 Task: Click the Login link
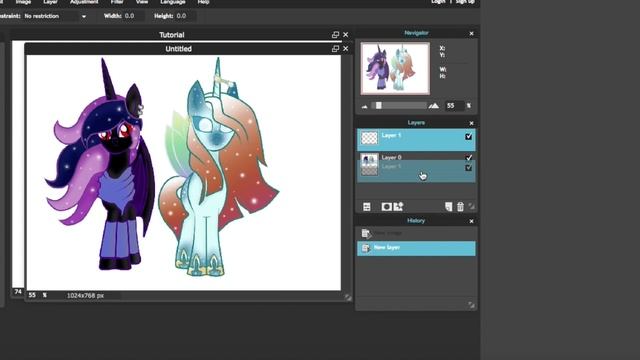[438, 2]
